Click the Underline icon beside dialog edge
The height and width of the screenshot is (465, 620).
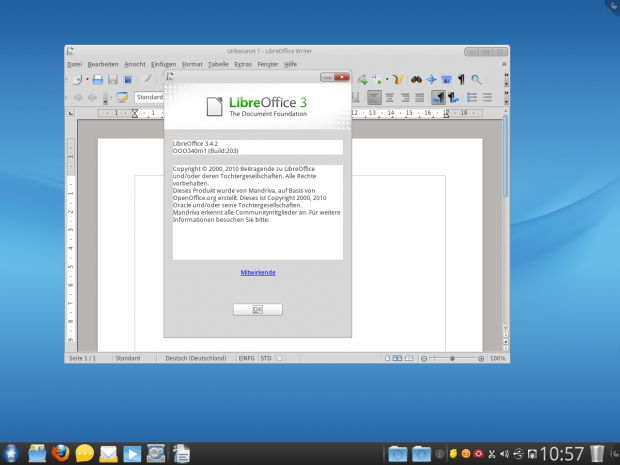click(355, 97)
